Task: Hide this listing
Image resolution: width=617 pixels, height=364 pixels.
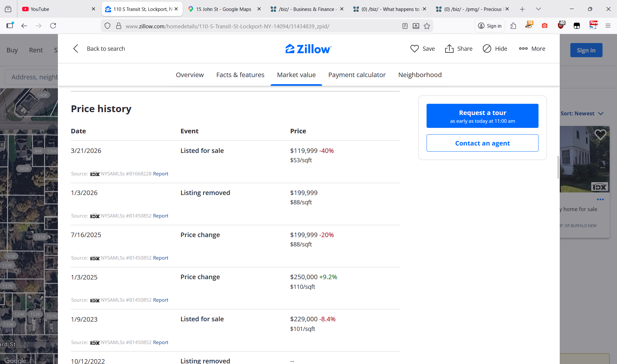Action: (495, 49)
